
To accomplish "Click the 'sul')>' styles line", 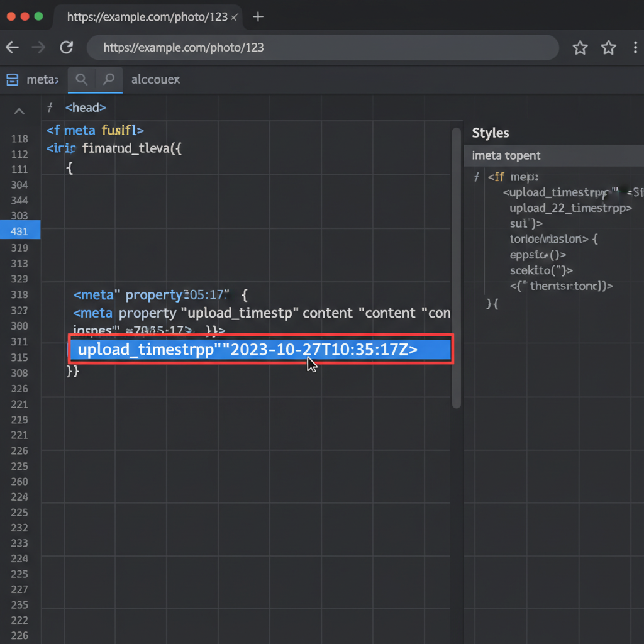I will pos(526,224).
